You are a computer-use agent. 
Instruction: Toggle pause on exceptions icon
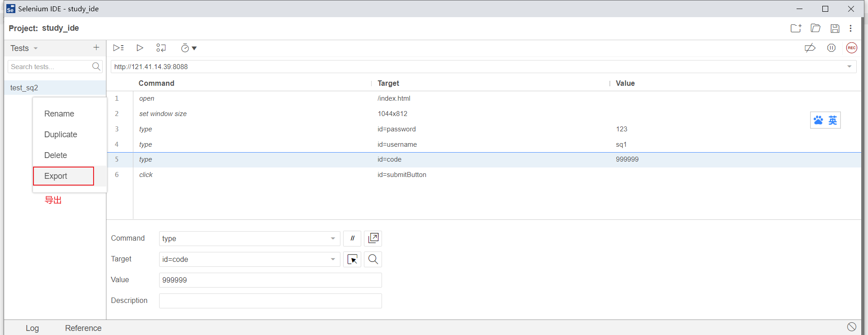831,48
